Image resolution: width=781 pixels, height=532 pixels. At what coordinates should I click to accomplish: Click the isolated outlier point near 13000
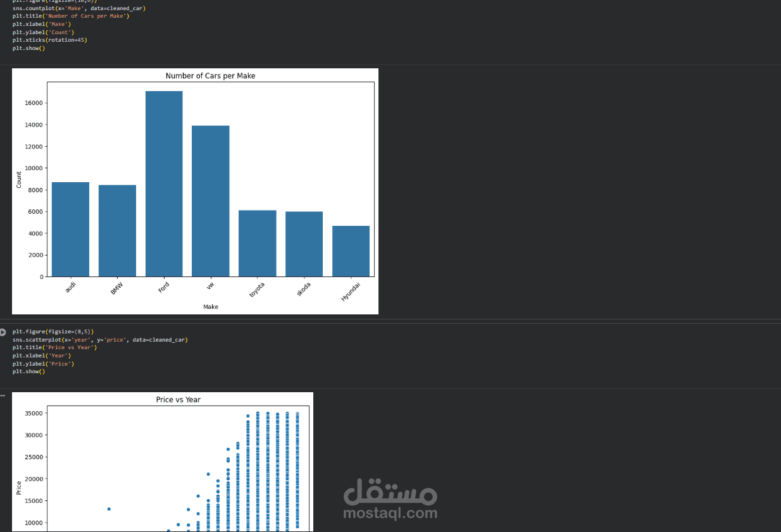[109, 509]
